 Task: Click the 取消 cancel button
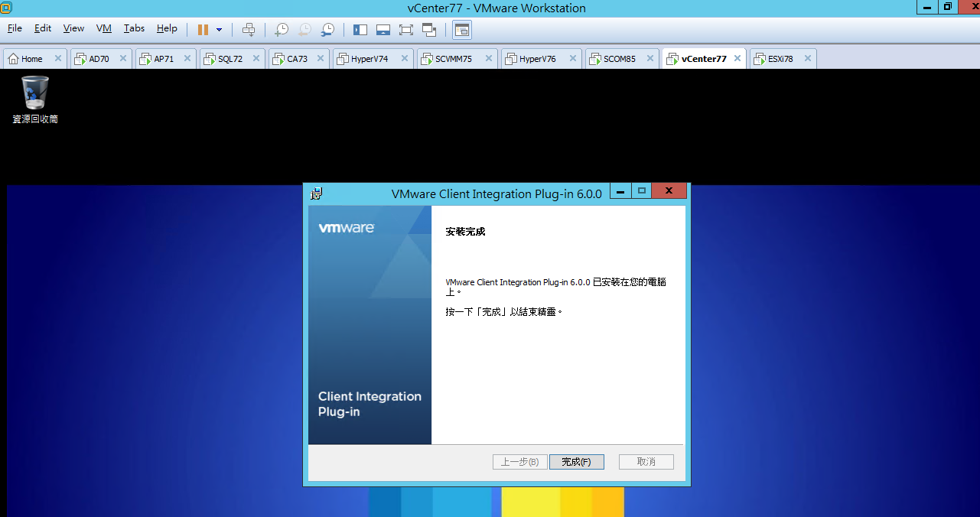[646, 462]
